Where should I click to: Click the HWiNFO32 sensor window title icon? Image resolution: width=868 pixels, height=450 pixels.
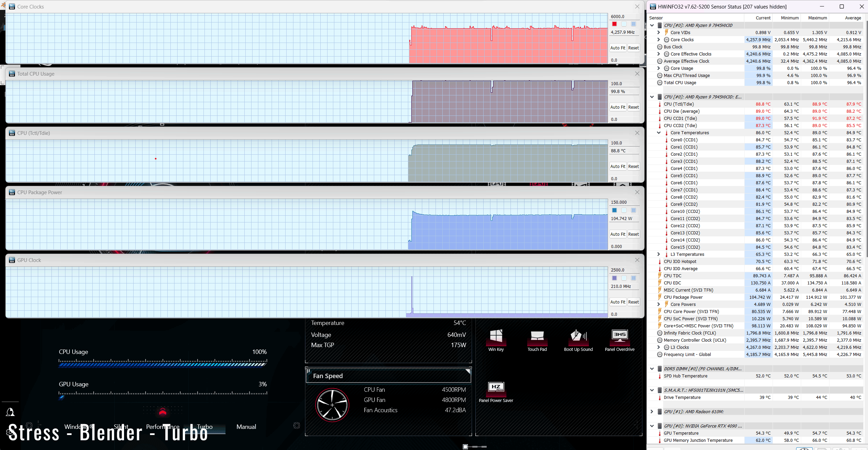coord(653,6)
